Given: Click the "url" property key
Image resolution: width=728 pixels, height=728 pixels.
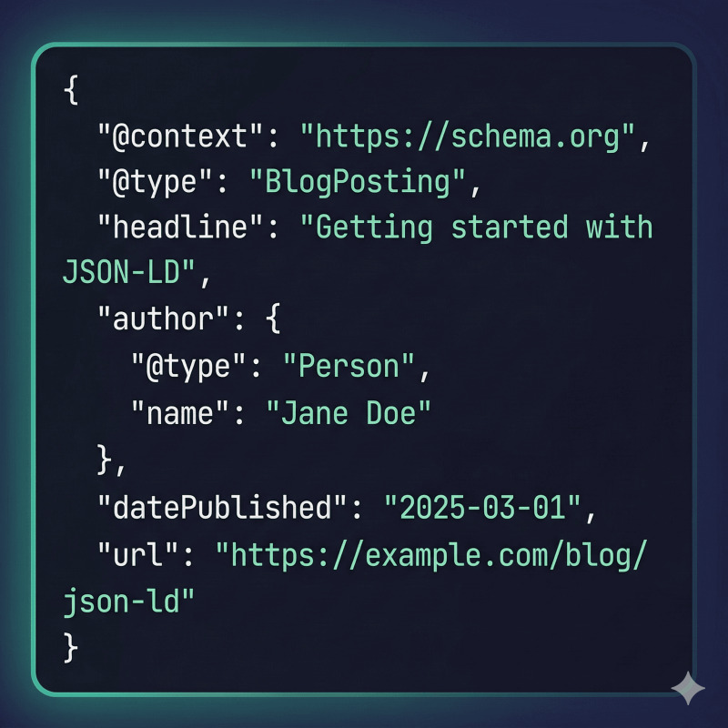Looking at the screenshot, I should 147,554.
